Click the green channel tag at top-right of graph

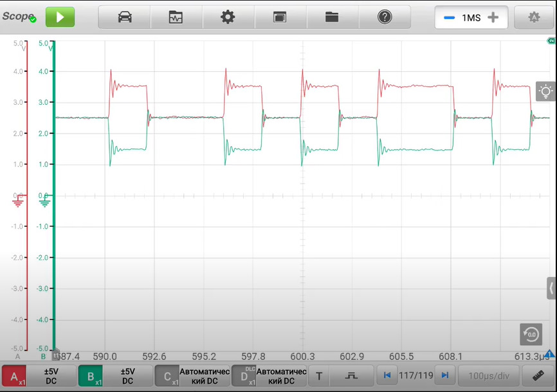pos(551,41)
